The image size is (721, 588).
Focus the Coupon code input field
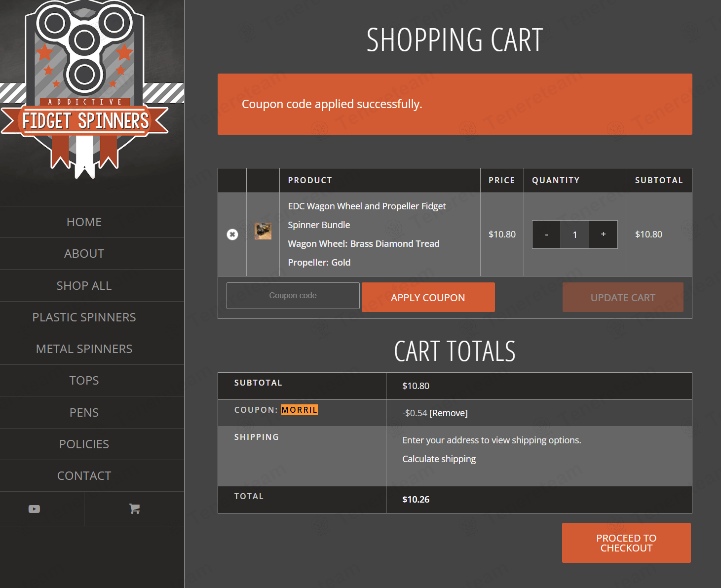(x=293, y=296)
